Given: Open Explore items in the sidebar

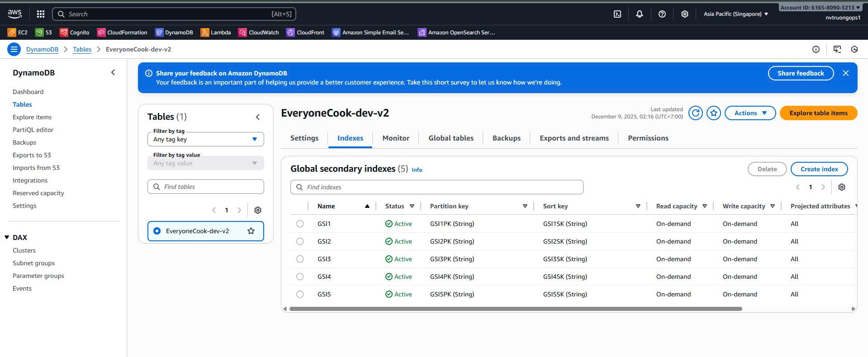Looking at the screenshot, I should pyautogui.click(x=32, y=117).
